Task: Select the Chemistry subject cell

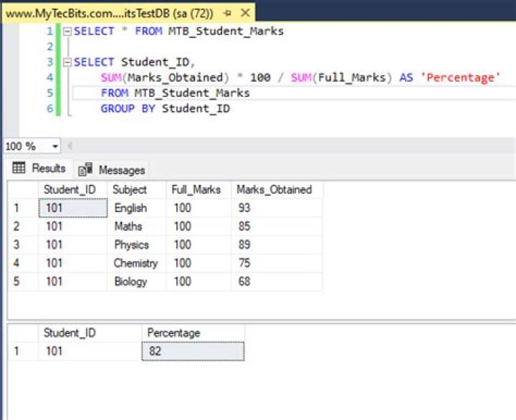Action: [137, 263]
